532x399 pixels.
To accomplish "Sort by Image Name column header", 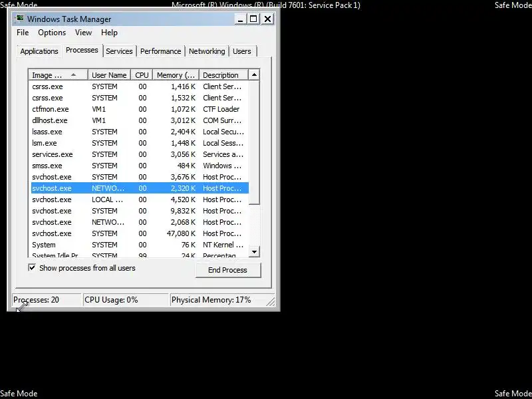I will pyautogui.click(x=59, y=75).
